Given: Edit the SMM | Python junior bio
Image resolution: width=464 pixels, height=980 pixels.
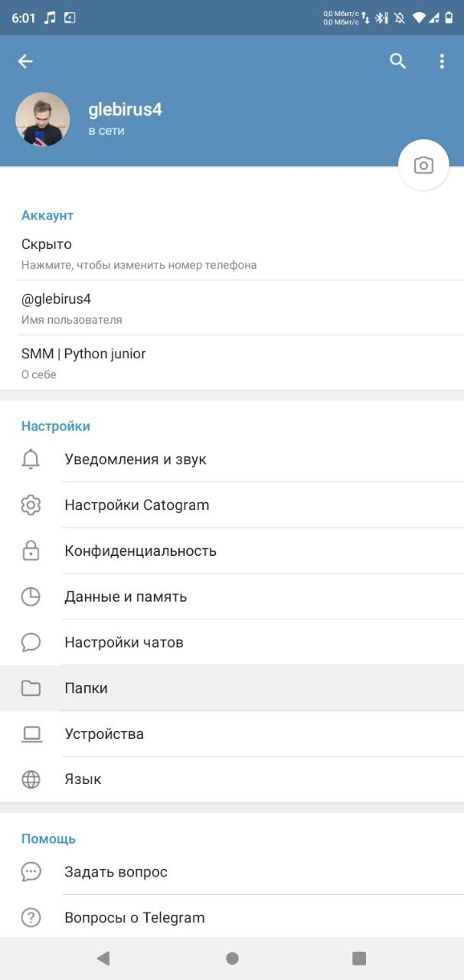Looking at the screenshot, I should pos(232,363).
